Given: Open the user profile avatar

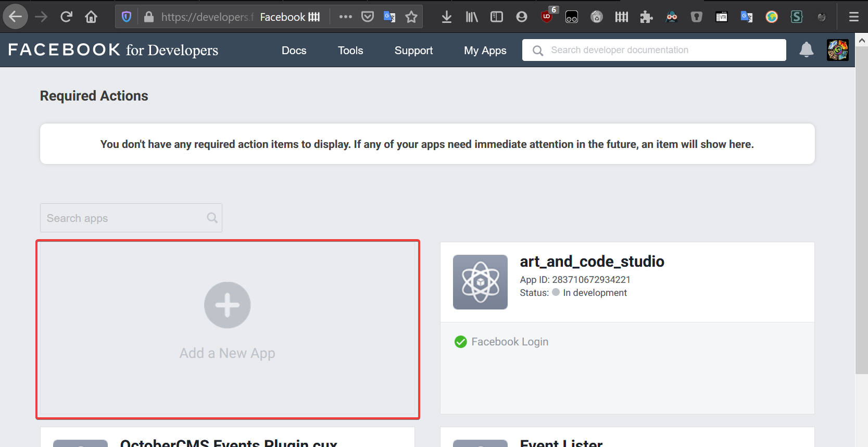Looking at the screenshot, I should (x=838, y=50).
